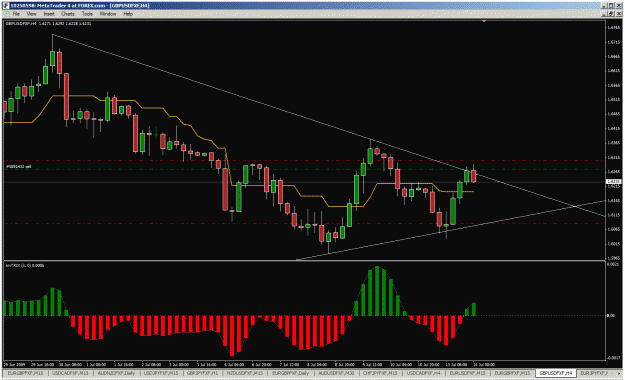Switch to the USDCADFXF,M15 chart tab
Image resolution: width=625 pixels, height=380 pixels.
click(70, 373)
